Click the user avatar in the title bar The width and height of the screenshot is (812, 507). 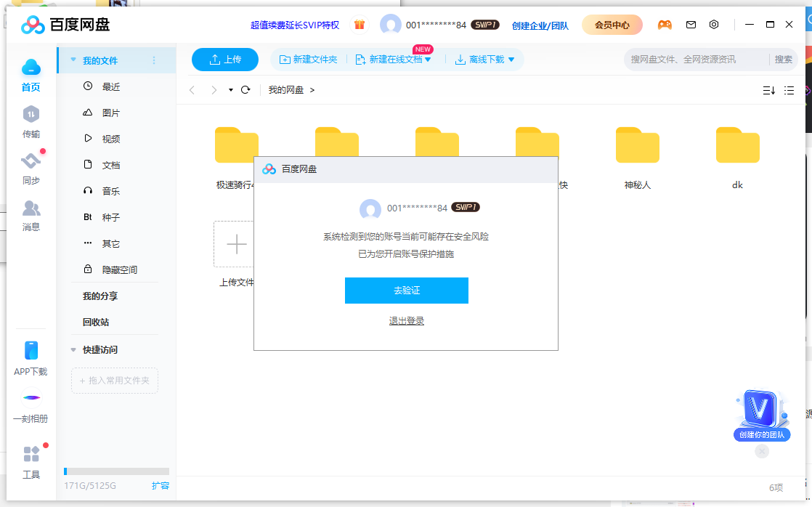pyautogui.click(x=391, y=25)
